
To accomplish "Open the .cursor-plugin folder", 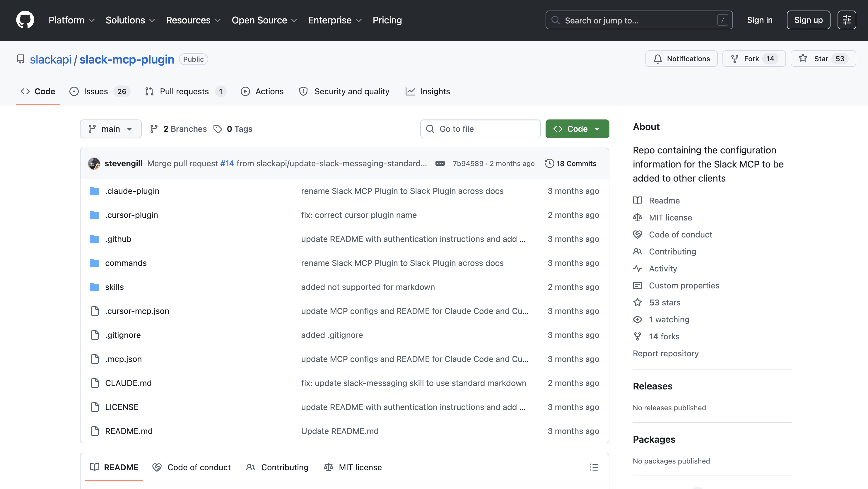I will click(x=131, y=215).
